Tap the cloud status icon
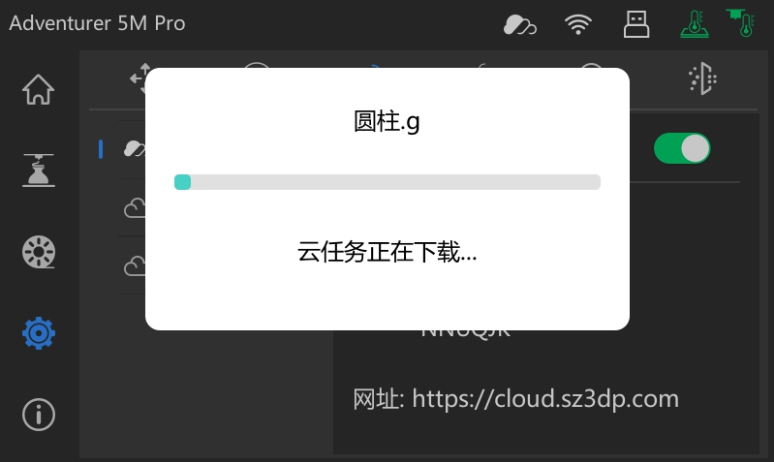The image size is (774, 462). pos(520,25)
